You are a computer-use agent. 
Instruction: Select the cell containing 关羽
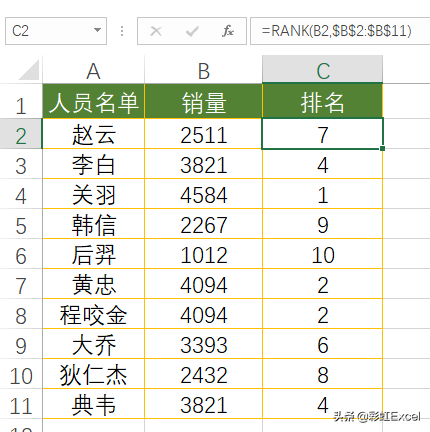coord(94,194)
